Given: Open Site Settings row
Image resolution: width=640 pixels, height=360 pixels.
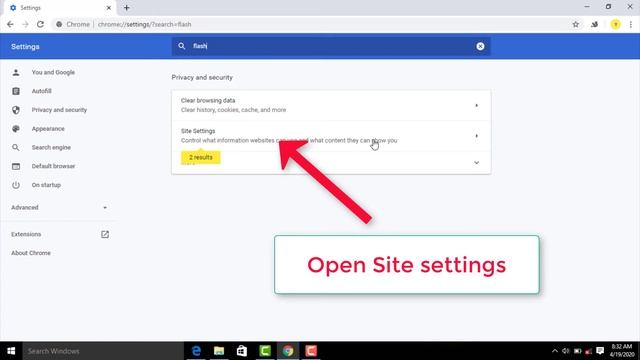Looking at the screenshot, I should [x=331, y=136].
